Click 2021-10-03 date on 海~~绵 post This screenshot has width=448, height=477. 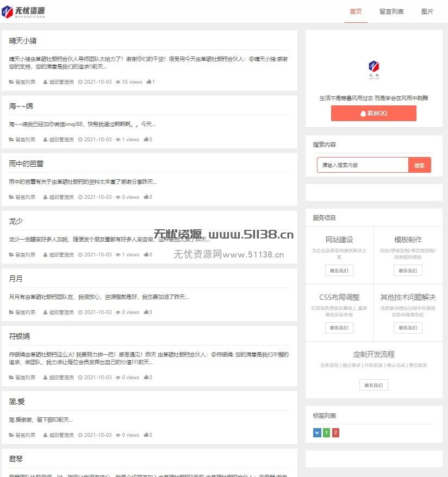tap(98, 139)
